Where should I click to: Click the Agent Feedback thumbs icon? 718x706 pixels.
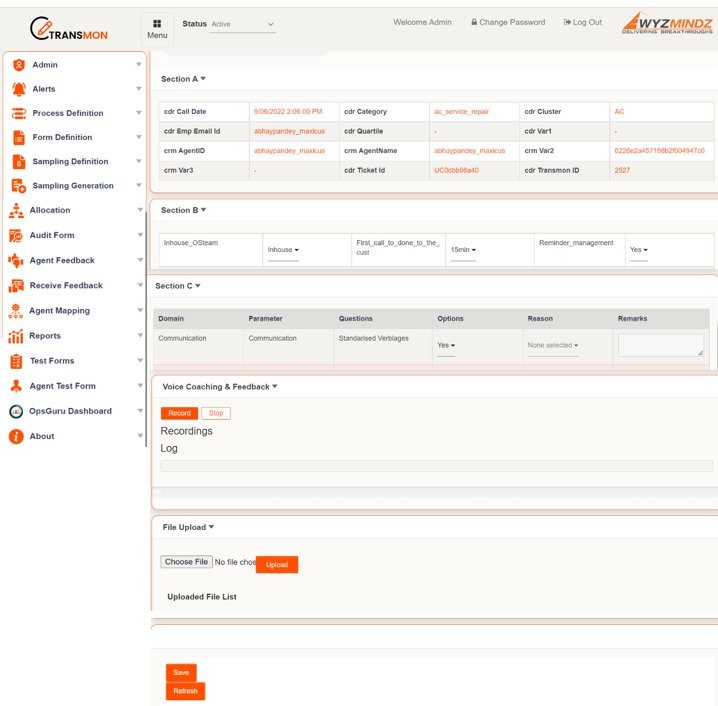[x=16, y=261]
